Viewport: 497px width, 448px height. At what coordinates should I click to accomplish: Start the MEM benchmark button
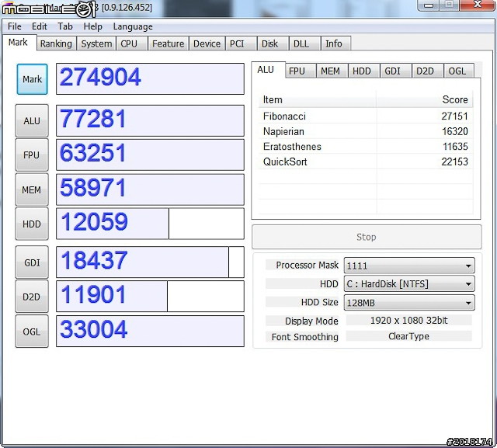pyautogui.click(x=32, y=189)
